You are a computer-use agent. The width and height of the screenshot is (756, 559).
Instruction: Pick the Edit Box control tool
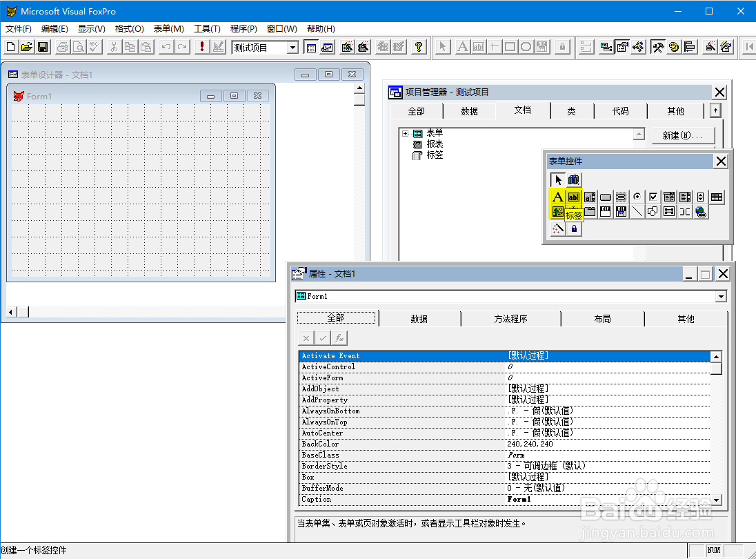590,197
